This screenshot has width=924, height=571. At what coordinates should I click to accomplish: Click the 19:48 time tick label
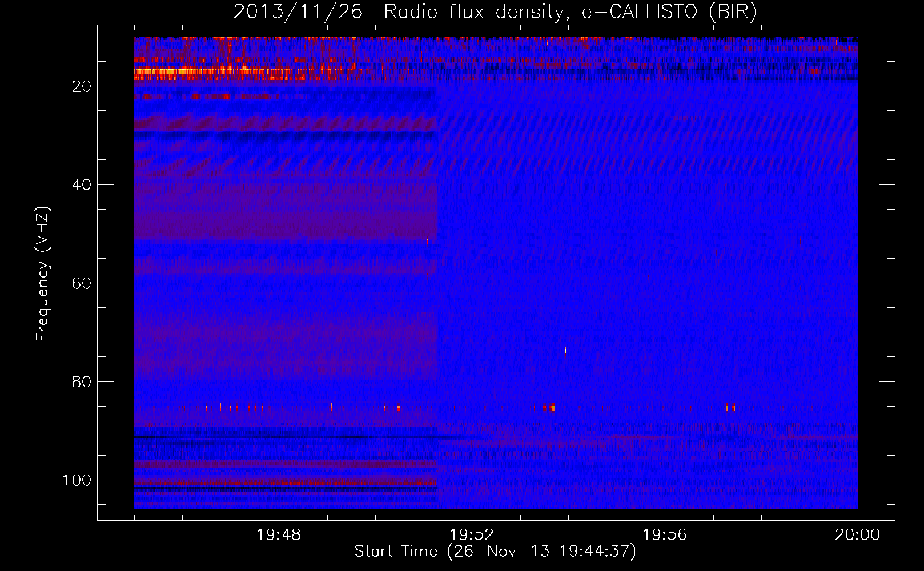click(x=279, y=535)
